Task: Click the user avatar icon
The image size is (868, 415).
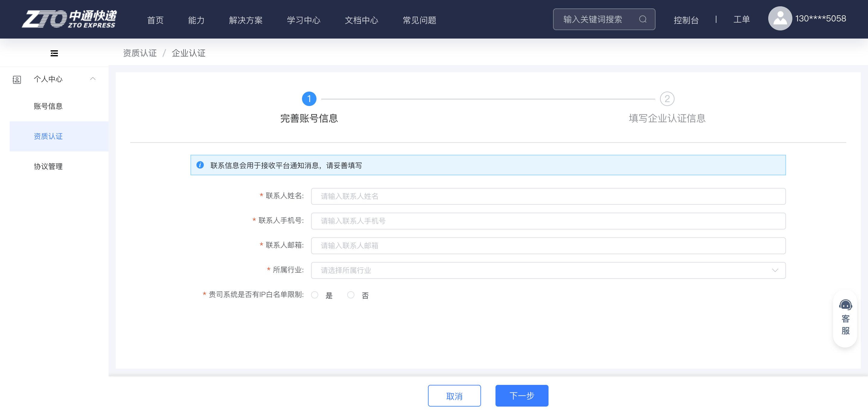Action: coord(779,18)
